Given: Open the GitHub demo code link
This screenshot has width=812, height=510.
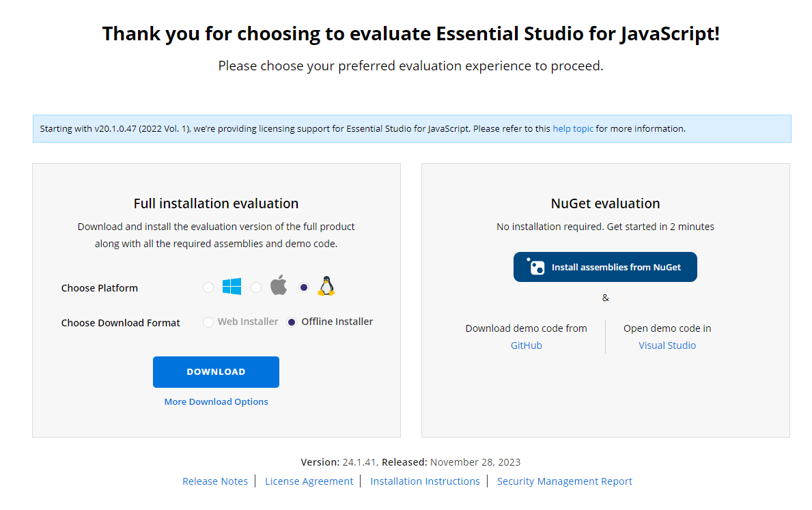Looking at the screenshot, I should click(x=526, y=345).
